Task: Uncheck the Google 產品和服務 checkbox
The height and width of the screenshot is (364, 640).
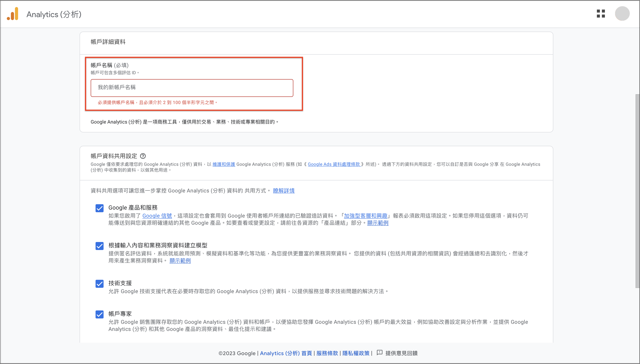Action: coord(100,208)
